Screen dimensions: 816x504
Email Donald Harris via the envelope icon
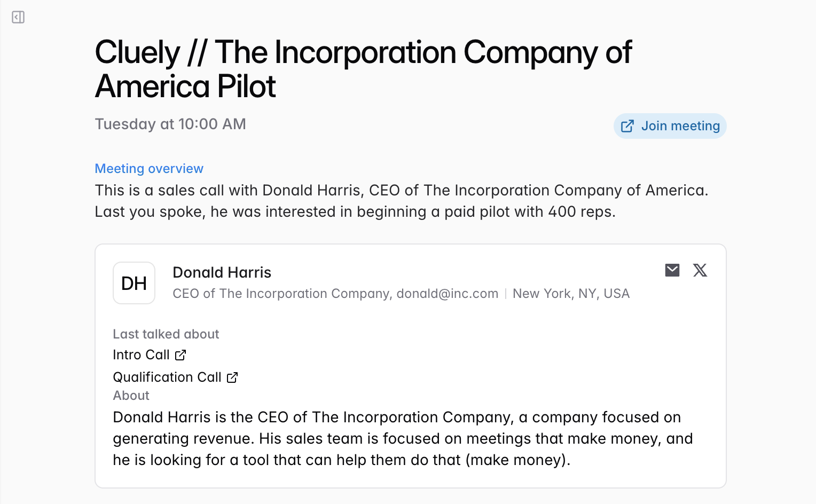[672, 270]
